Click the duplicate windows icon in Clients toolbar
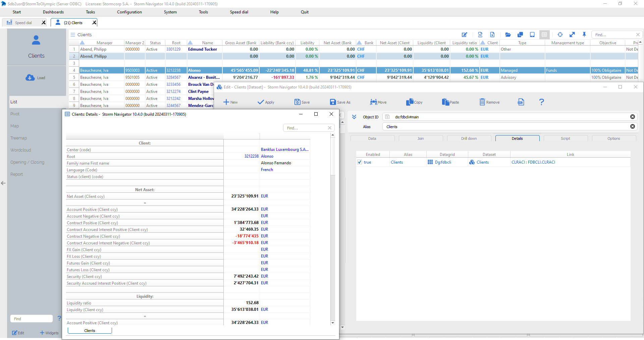Screen dimensions: 644x340 tap(520, 35)
